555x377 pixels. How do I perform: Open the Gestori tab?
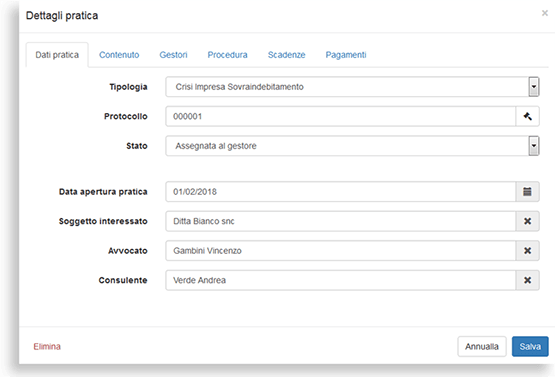click(x=173, y=55)
